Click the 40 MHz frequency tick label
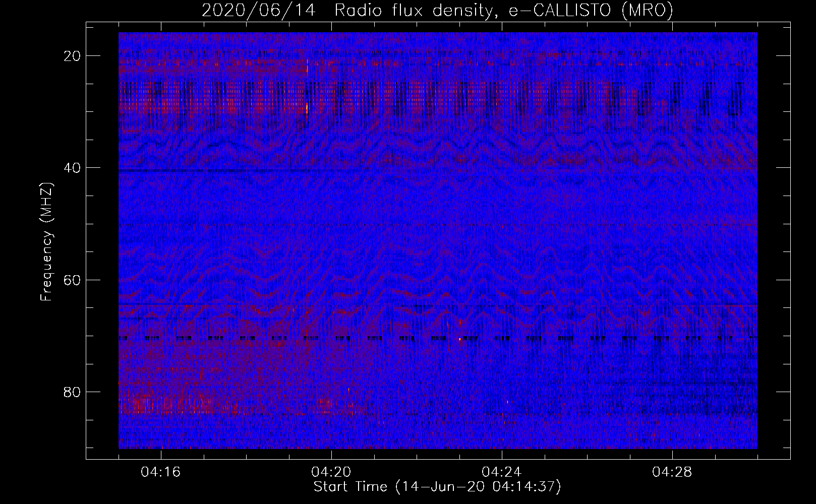 (73, 168)
